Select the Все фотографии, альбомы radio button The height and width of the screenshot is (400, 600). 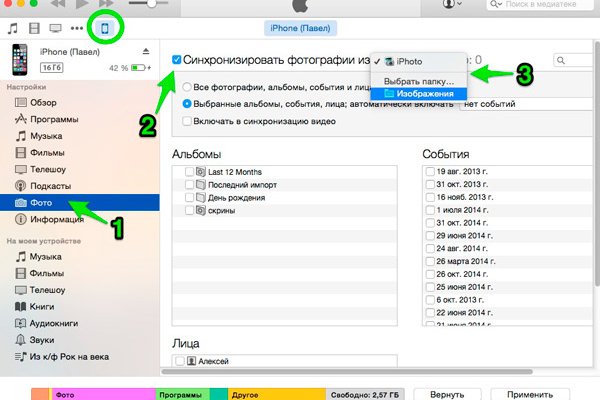188,87
